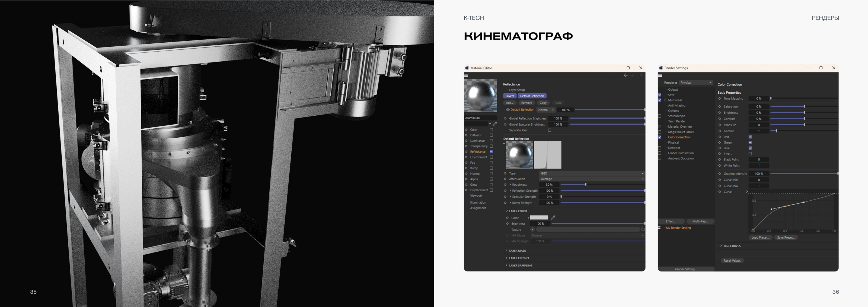Pick color with Layer Color eyedropper
This screenshot has width=868, height=307.
point(553,218)
